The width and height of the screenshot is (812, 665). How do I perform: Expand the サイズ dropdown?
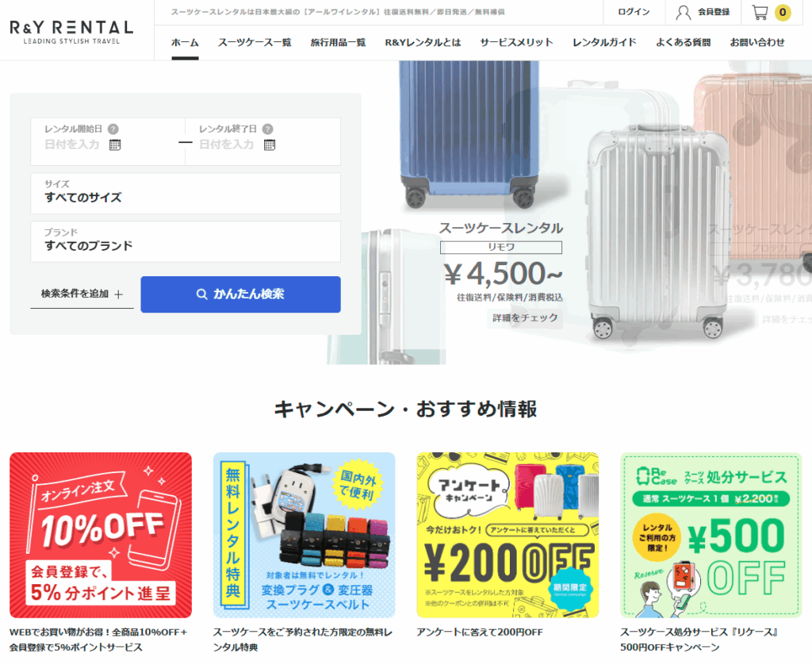pyautogui.click(x=186, y=193)
